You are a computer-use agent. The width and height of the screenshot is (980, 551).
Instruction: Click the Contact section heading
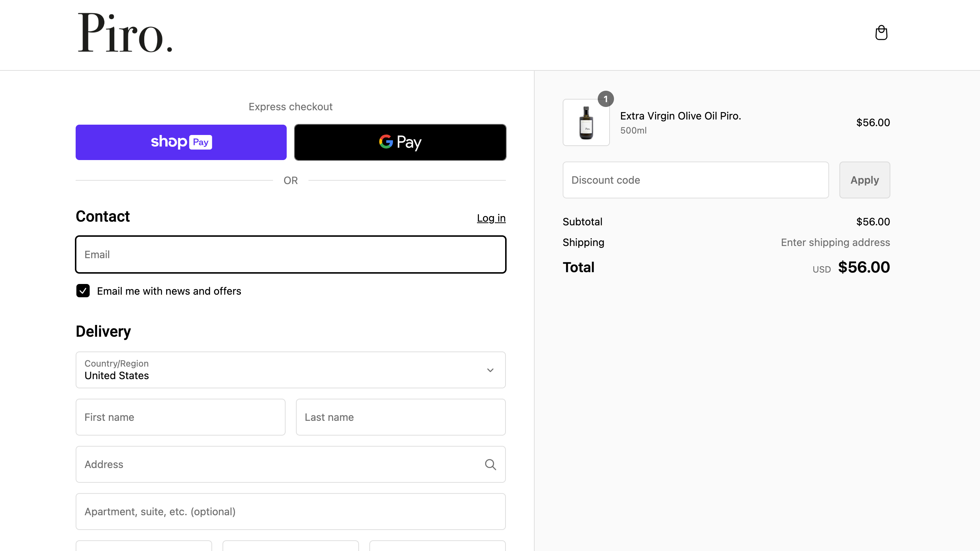coord(103,216)
